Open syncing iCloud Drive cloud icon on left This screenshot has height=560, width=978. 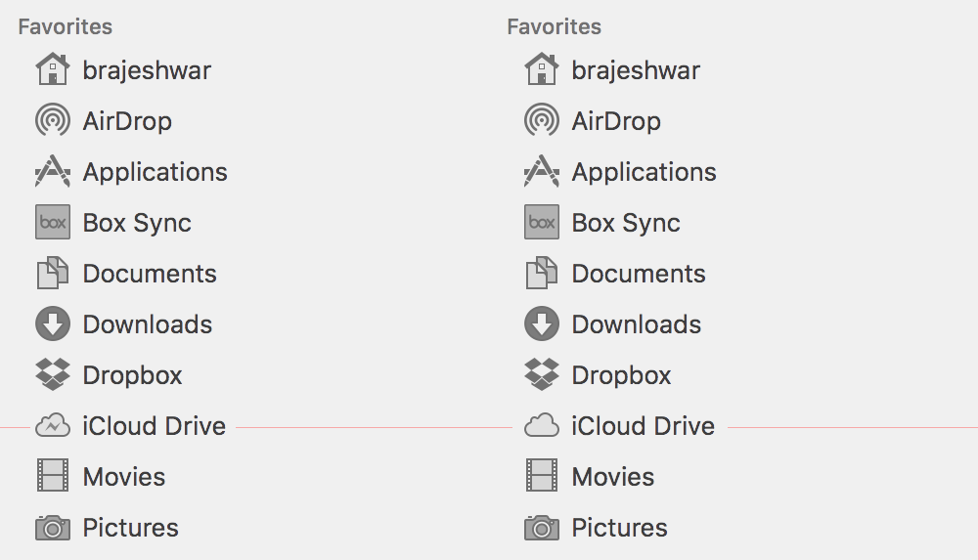53,426
